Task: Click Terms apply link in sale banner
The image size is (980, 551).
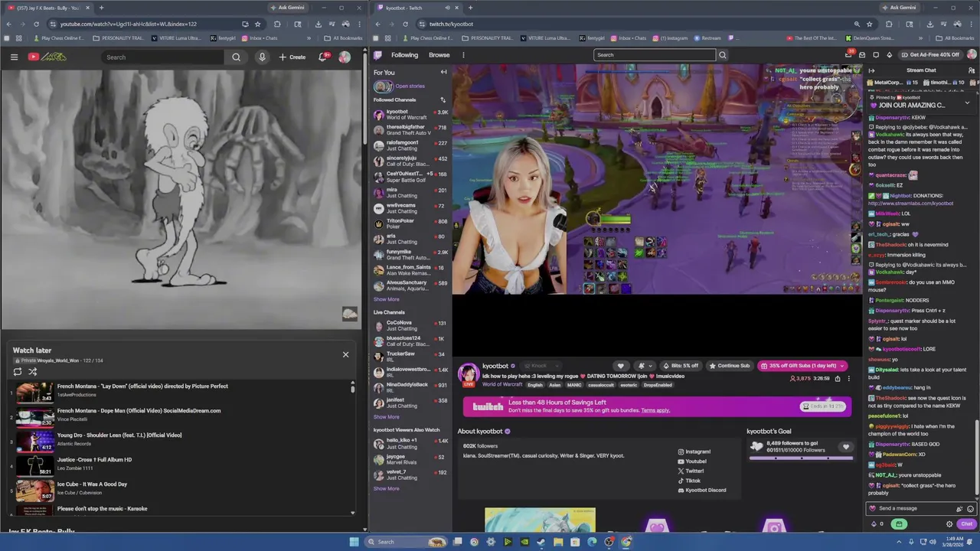Action: (x=655, y=410)
